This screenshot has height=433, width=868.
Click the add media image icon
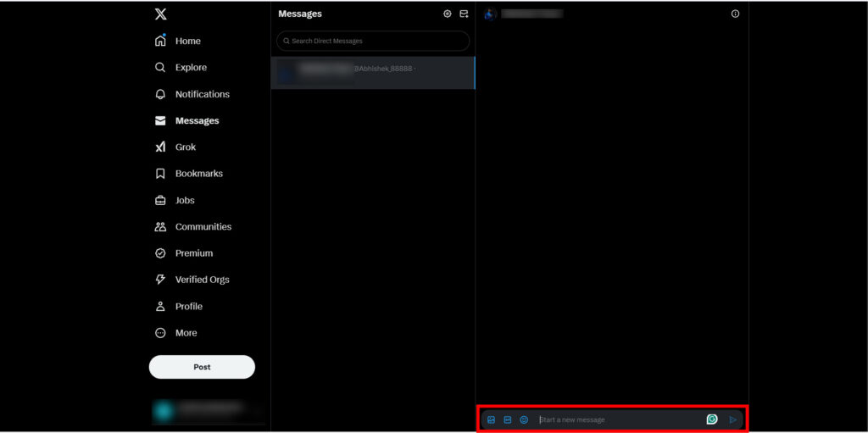491,419
